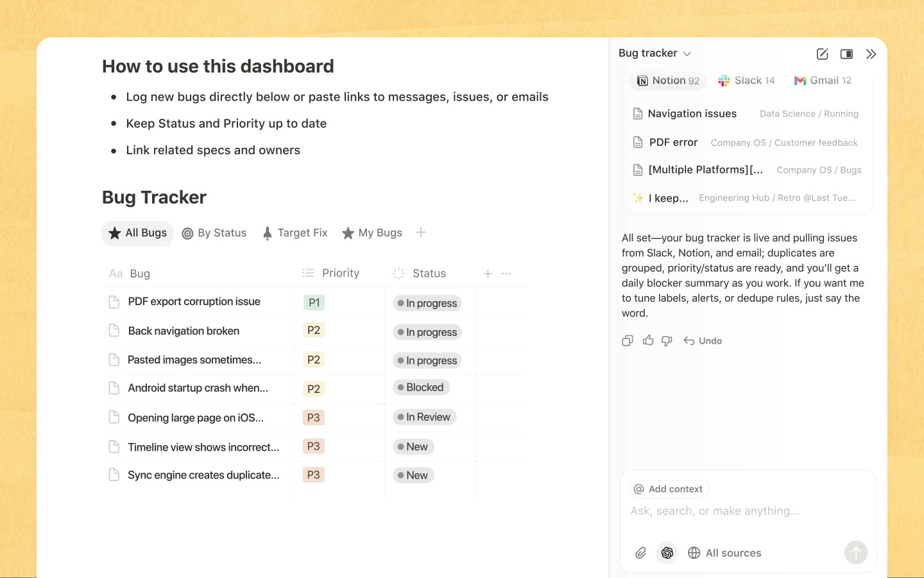Add a new column to table
Screen dimensions: 924x578
488,274
